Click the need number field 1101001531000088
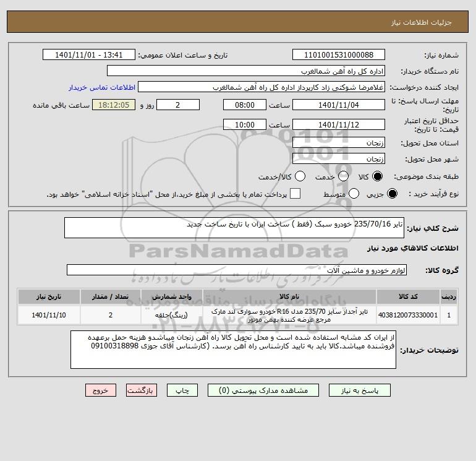 pos(339,54)
